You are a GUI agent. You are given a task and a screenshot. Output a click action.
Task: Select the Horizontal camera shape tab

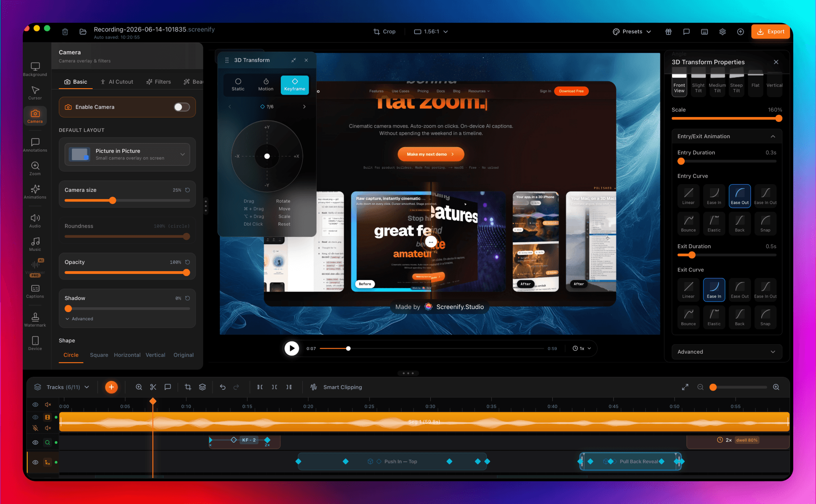click(127, 355)
